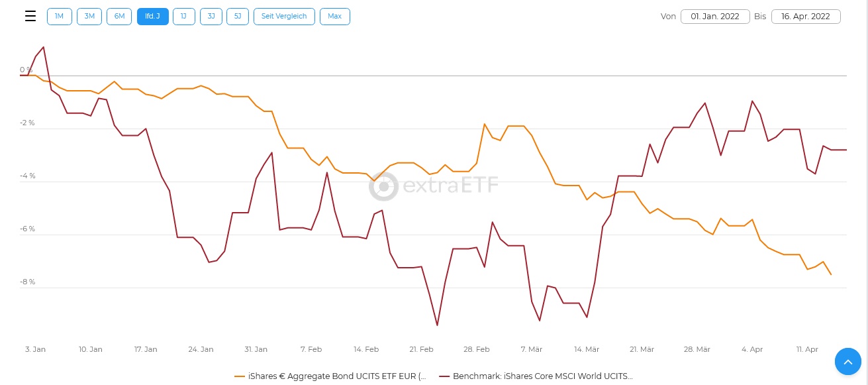This screenshot has width=868, height=385.
Task: Click the Seit Vergleich button
Action: (284, 17)
